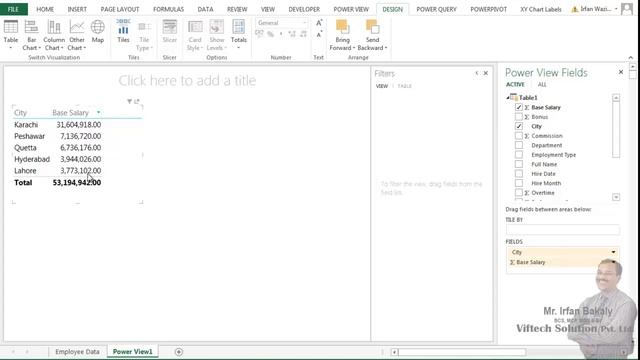Open Card Style options
Screen dimensions: 640x360
(195, 35)
